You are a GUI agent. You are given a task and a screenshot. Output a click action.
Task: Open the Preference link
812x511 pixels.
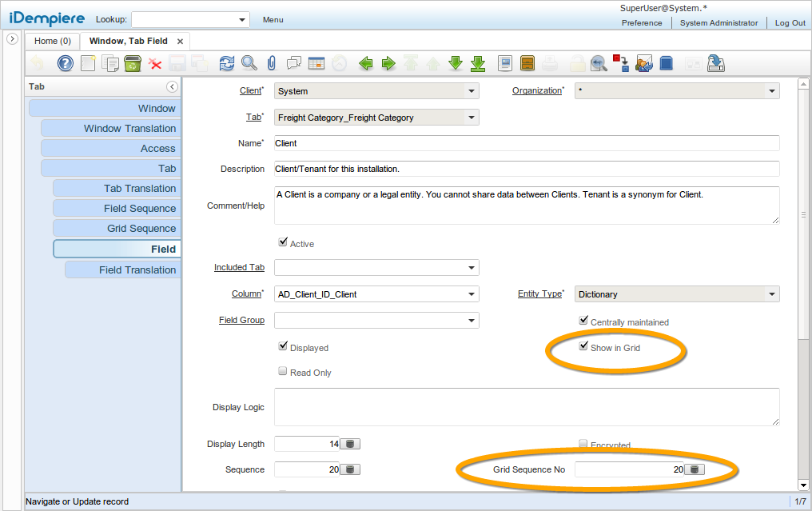click(x=642, y=23)
